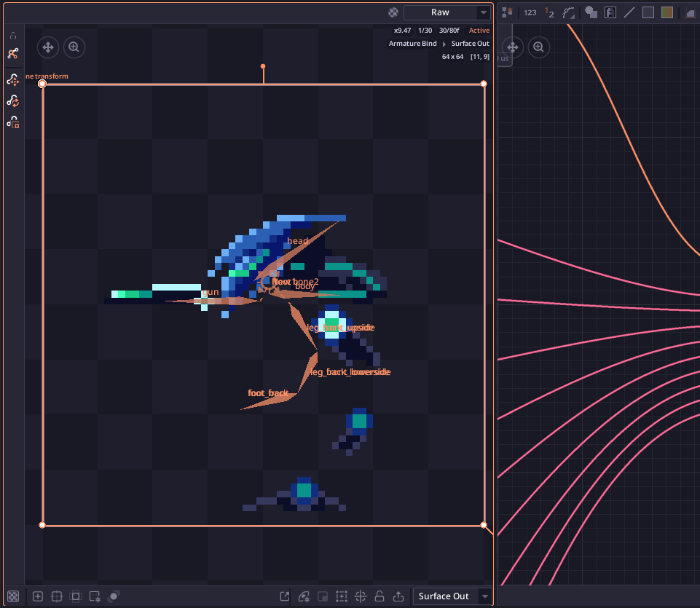
Task: Toggle the checkerboard transparency at bottom-left
Action: pos(13,596)
